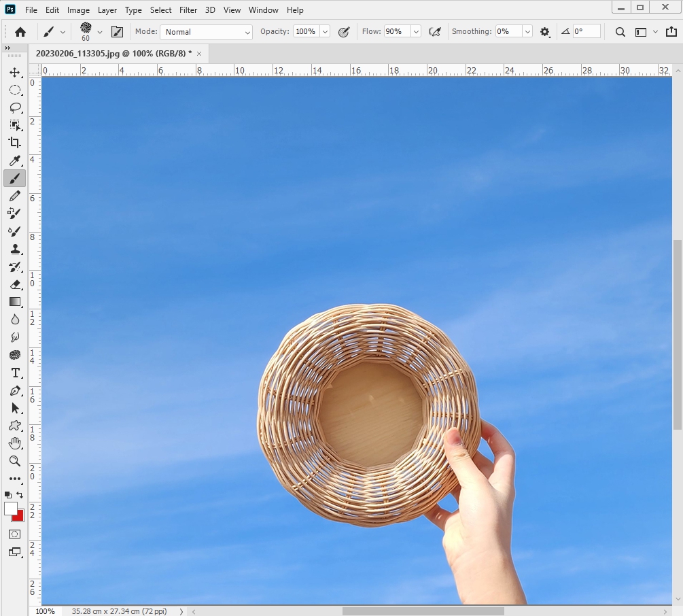Open the File menu

[x=31, y=10]
